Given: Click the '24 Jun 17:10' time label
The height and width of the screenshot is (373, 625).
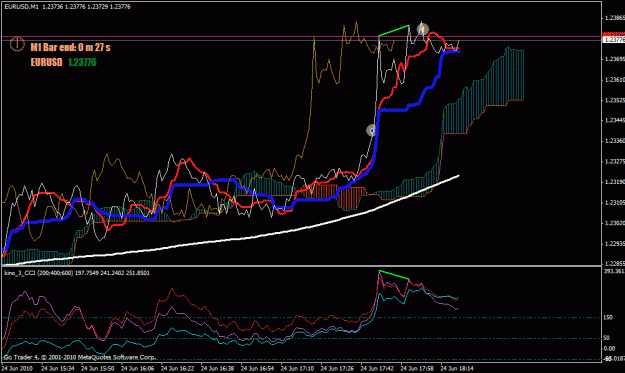Looking at the screenshot, I should tap(297, 369).
